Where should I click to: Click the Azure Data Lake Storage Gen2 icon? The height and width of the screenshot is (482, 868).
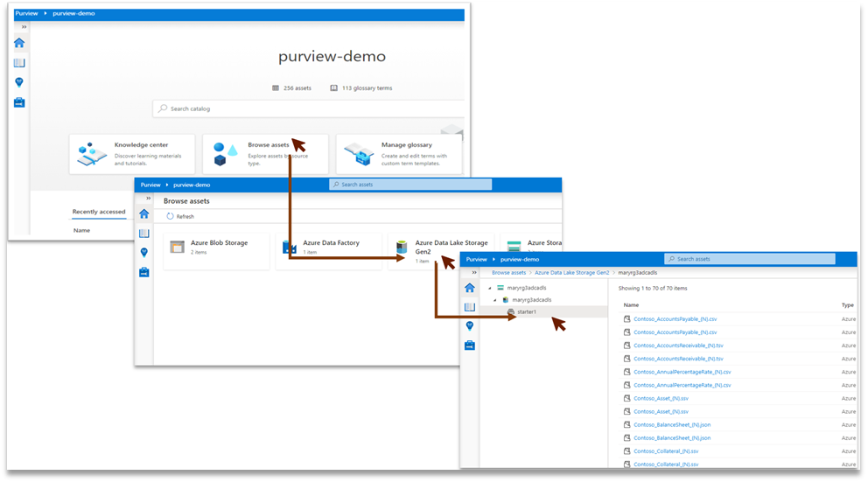coord(402,247)
